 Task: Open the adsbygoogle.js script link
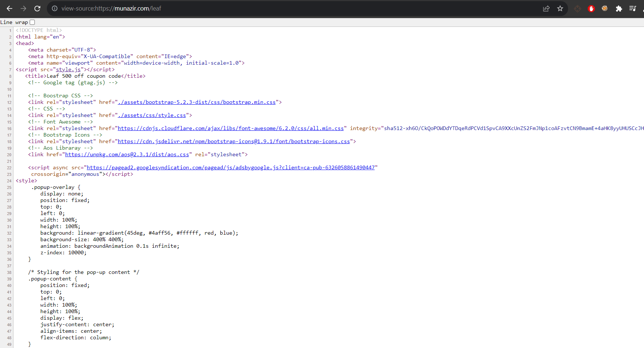pyautogui.click(x=231, y=167)
